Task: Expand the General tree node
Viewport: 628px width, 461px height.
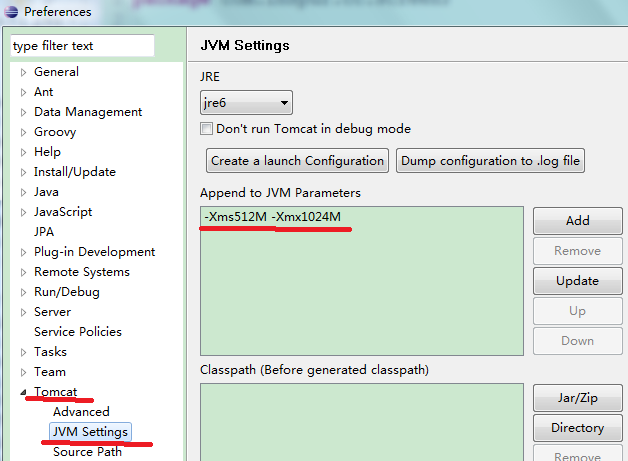Action: point(24,72)
